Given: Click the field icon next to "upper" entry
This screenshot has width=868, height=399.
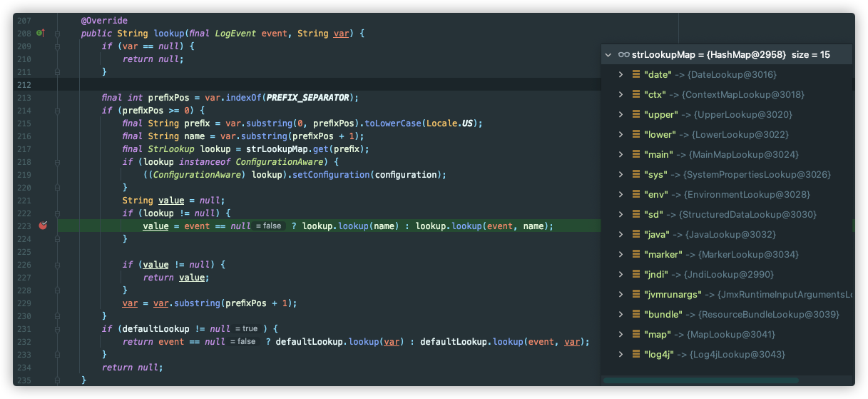Looking at the screenshot, I should click(635, 114).
